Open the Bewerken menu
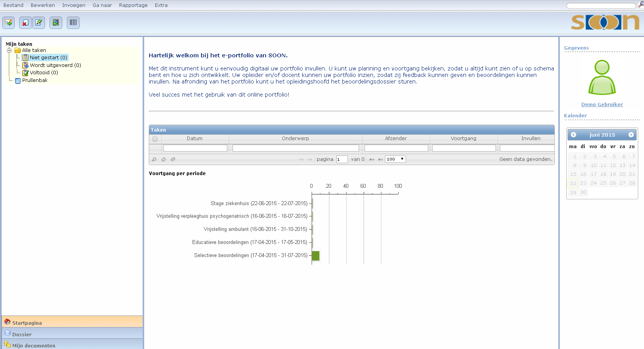This screenshot has width=644, height=349. [x=43, y=5]
